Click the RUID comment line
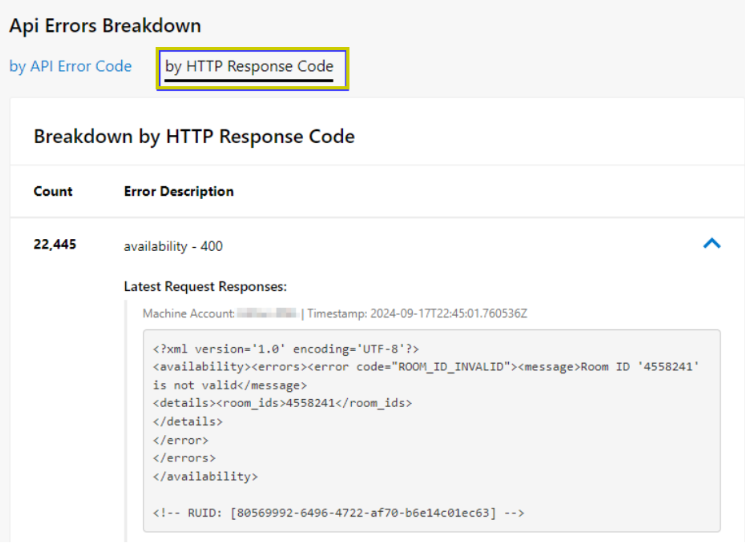745x543 pixels. click(339, 513)
